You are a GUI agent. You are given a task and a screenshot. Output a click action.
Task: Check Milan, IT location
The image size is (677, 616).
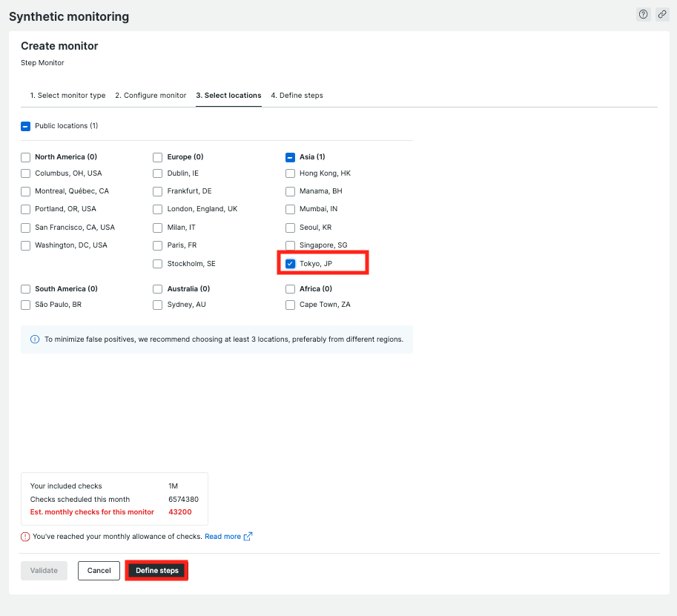158,228
